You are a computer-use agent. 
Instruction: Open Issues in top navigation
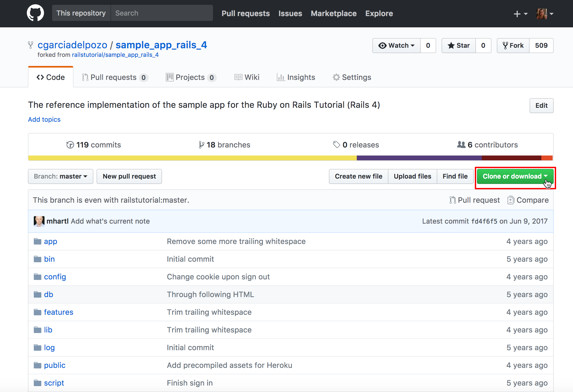(290, 13)
